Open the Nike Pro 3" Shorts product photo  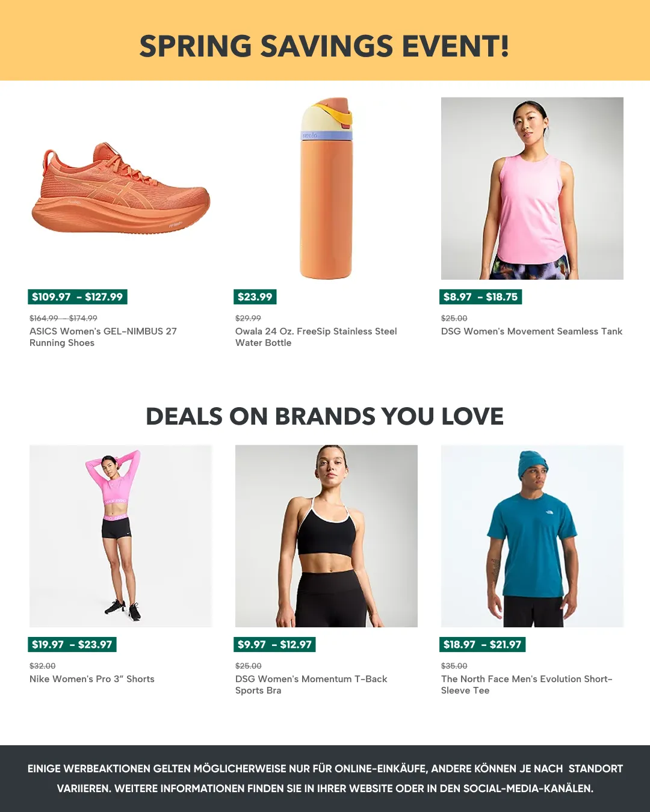pyautogui.click(x=121, y=536)
